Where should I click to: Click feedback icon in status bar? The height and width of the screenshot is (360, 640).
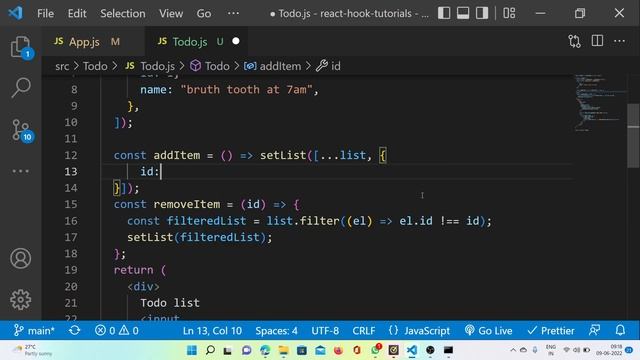click(595, 330)
